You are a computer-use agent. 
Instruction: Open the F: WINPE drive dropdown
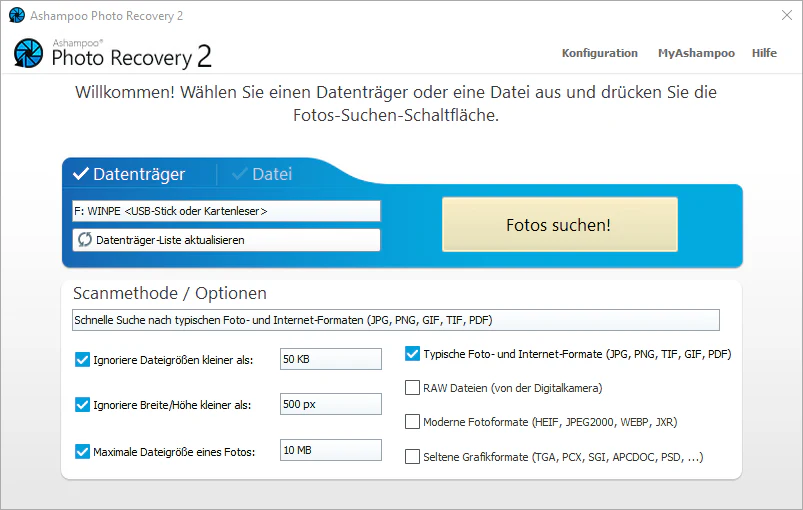click(x=226, y=211)
